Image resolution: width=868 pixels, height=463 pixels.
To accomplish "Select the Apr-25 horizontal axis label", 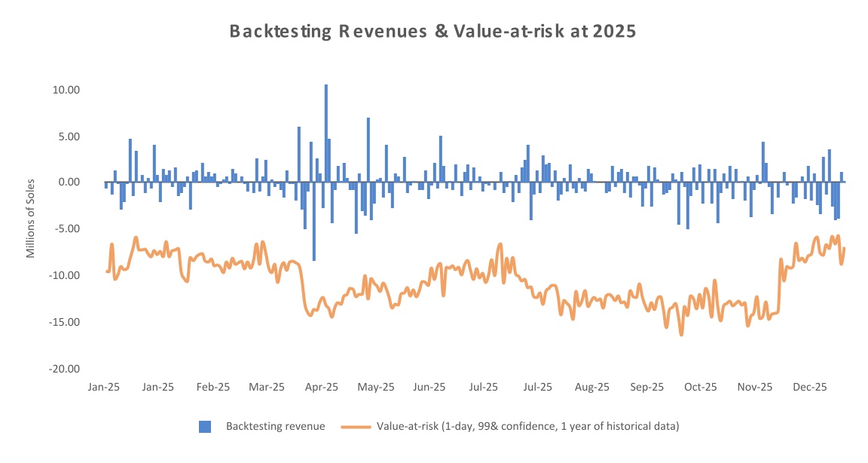I will (322, 387).
